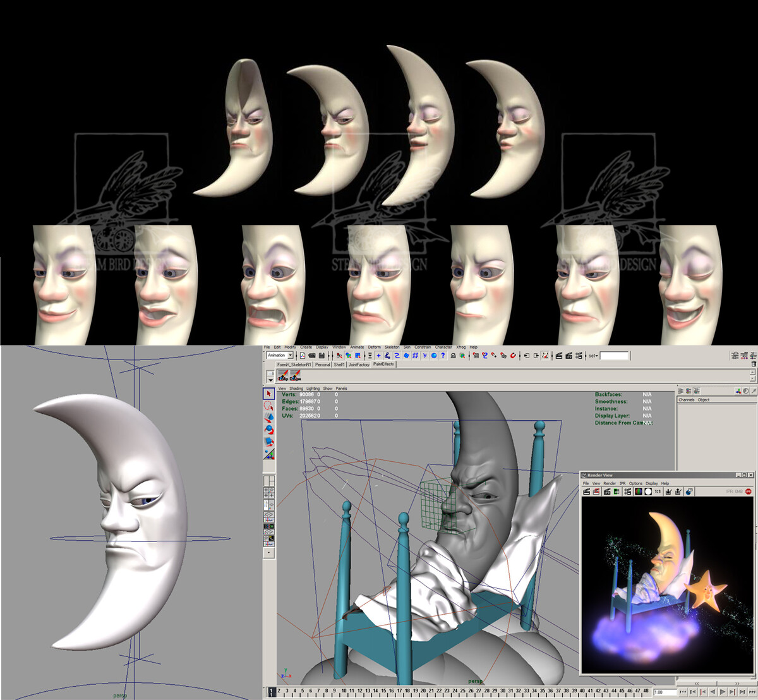Click the play forward button
This screenshot has width=758, height=700.
pyautogui.click(x=723, y=692)
